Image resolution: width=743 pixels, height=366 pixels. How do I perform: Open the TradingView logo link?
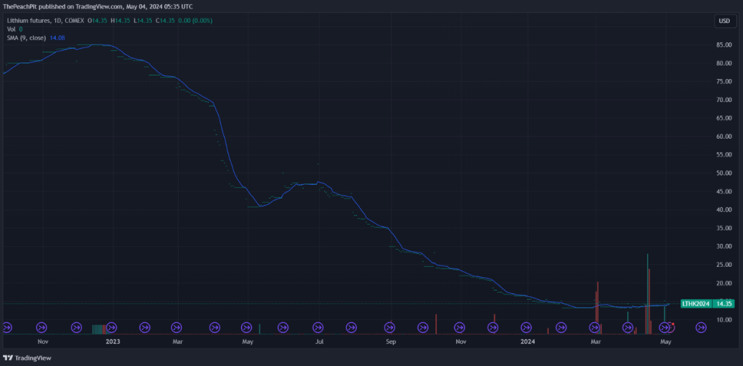(x=27, y=358)
